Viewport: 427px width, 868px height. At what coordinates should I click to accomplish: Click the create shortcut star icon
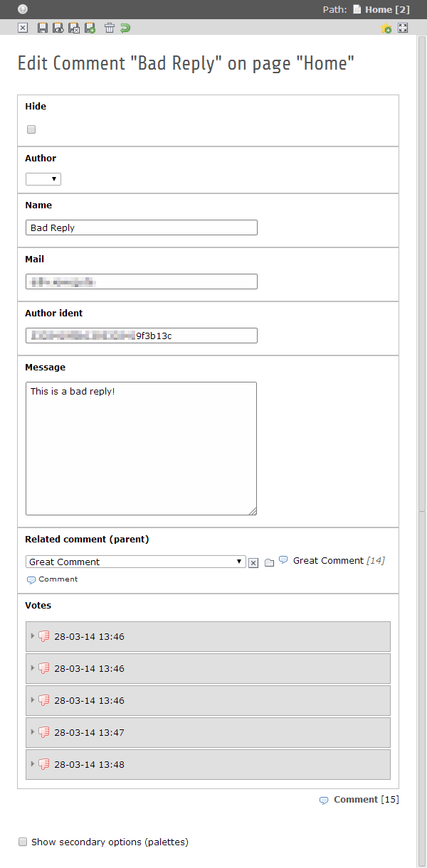(386, 28)
